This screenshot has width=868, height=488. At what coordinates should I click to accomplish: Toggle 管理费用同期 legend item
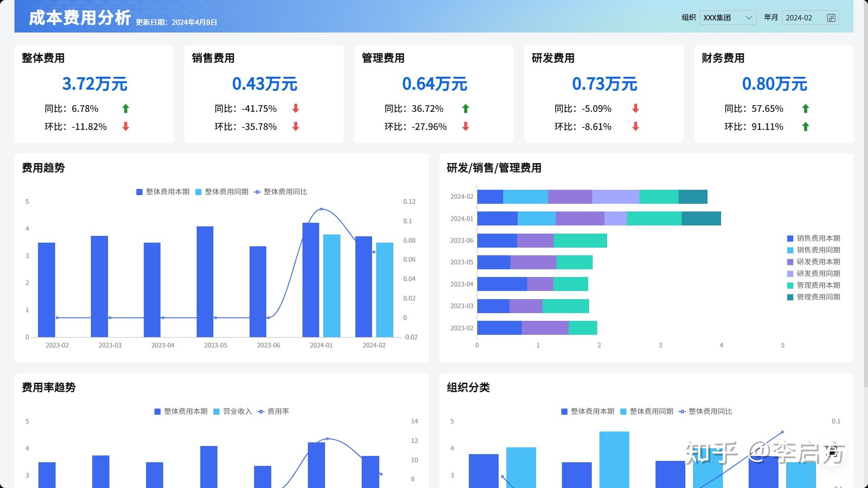(x=814, y=297)
